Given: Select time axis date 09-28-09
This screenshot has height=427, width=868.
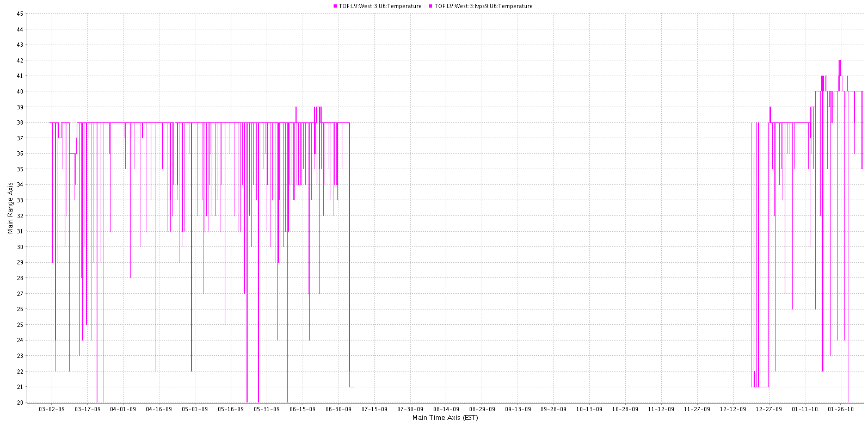Looking at the screenshot, I should tap(553, 410).
